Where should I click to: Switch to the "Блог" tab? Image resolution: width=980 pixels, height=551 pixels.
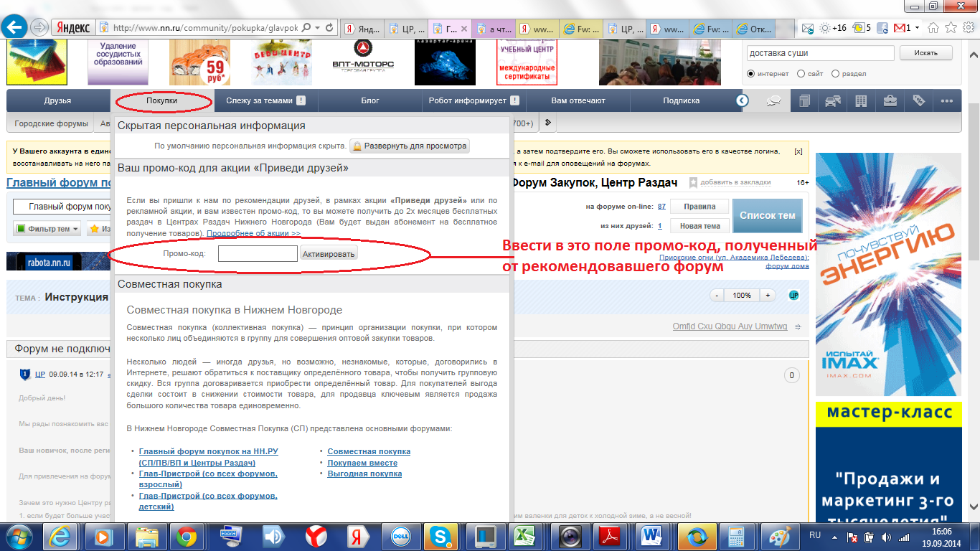(370, 101)
